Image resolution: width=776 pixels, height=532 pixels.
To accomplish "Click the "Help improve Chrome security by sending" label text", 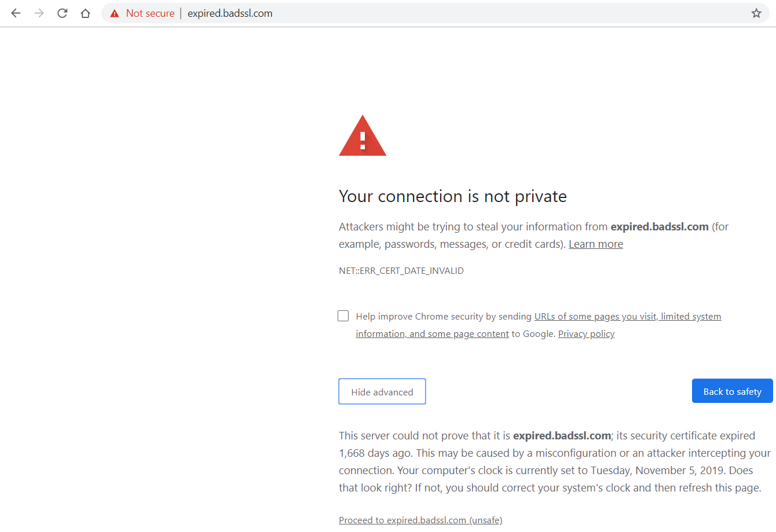I will 444,316.
